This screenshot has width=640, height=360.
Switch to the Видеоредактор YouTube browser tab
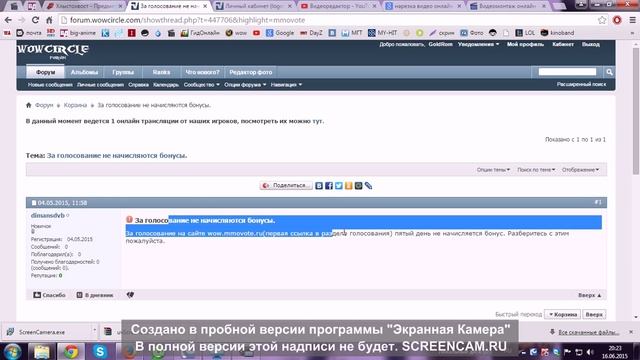pyautogui.click(x=338, y=6)
